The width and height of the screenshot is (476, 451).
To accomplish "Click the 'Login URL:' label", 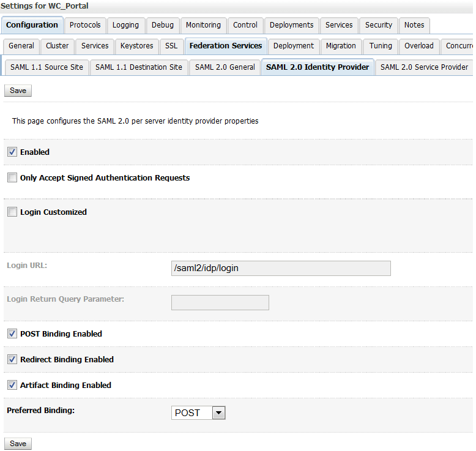I will pyautogui.click(x=27, y=266).
